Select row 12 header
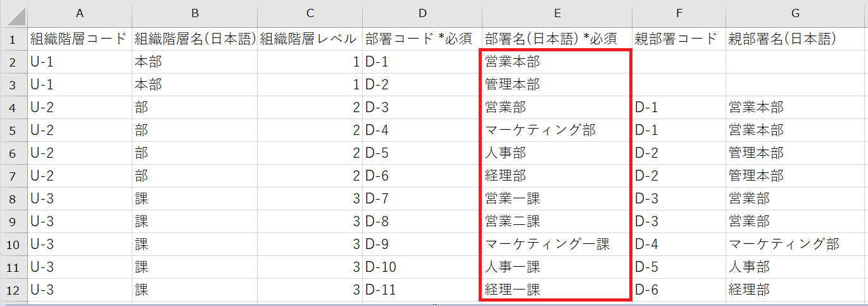Screen dimensions: 868x306 point(13,290)
